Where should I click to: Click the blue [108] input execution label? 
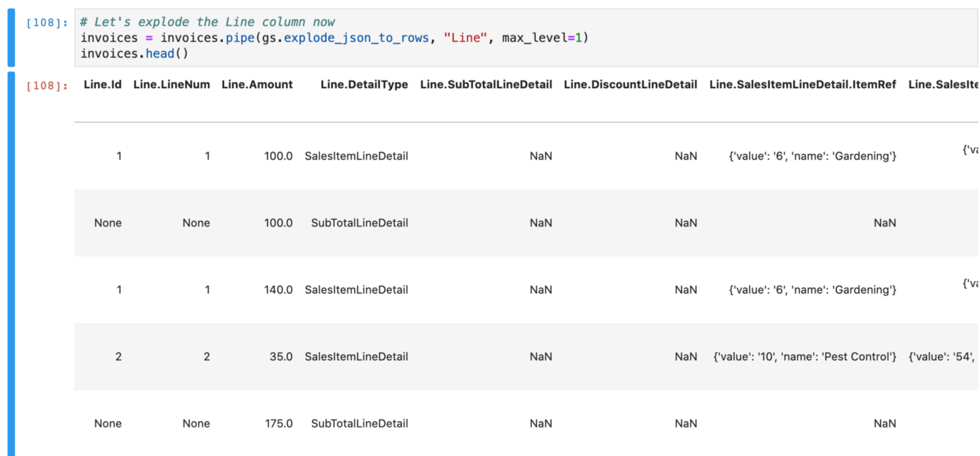point(43,22)
